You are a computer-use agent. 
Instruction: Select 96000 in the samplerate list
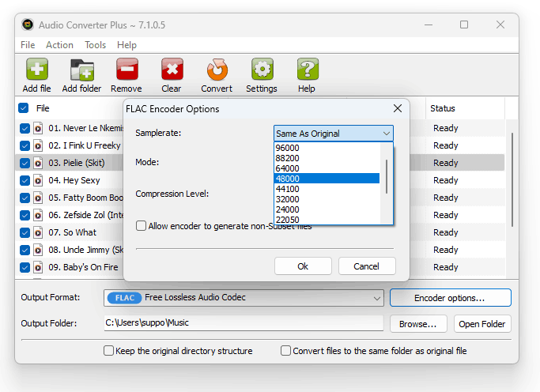click(327, 148)
